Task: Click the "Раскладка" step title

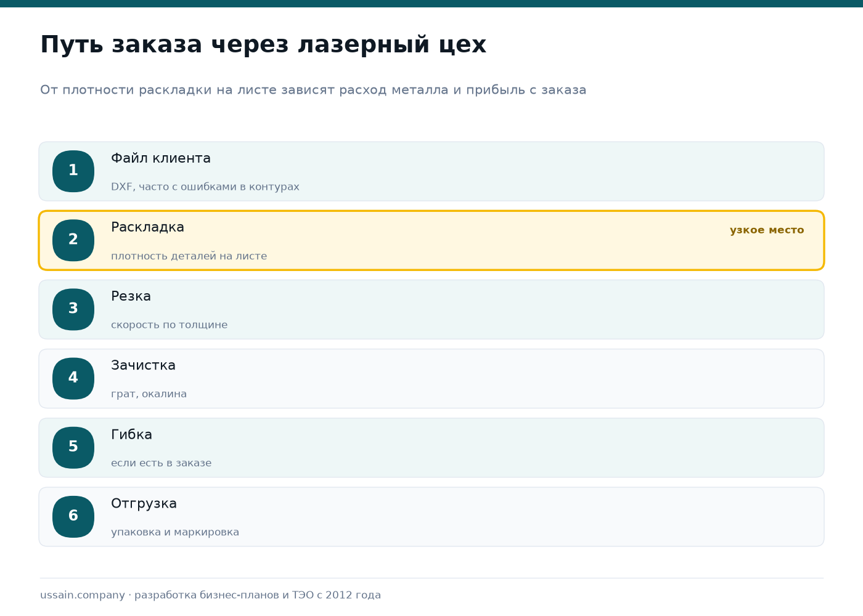Action: click(x=147, y=227)
